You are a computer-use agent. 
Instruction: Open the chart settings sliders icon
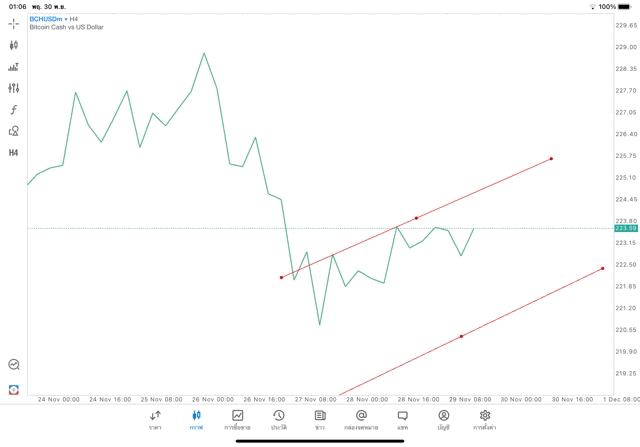[14, 88]
